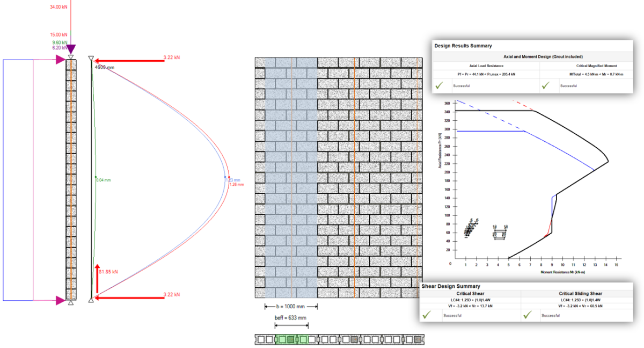Viewport: 644px width, 348px height.
Task: Toggle the first green grouted cell in cross-section strip
Action: click(283, 339)
